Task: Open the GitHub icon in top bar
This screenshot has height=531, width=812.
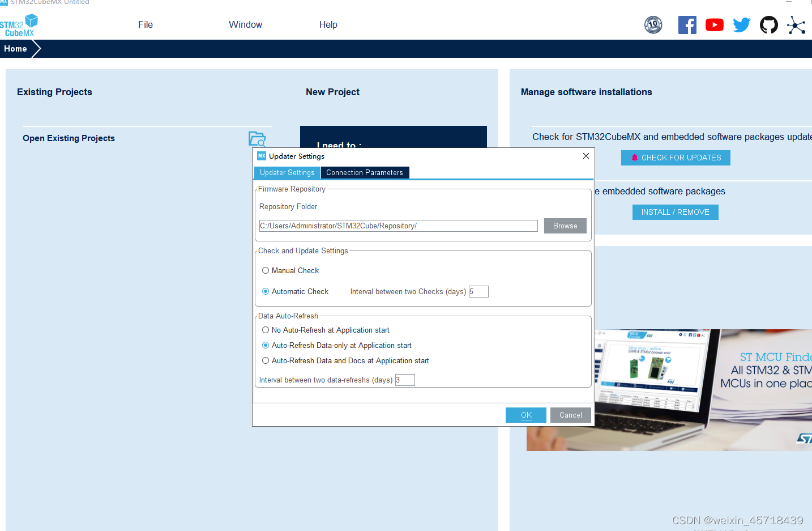Action: pos(768,25)
